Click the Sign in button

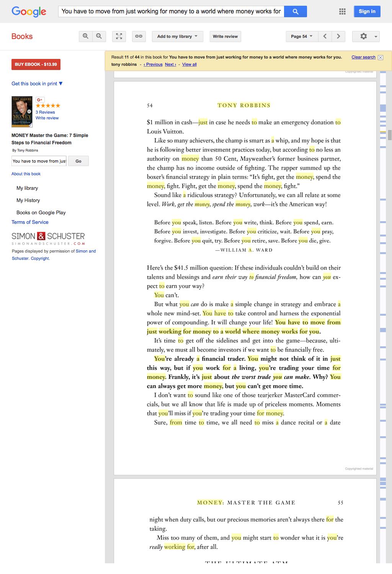tap(367, 11)
